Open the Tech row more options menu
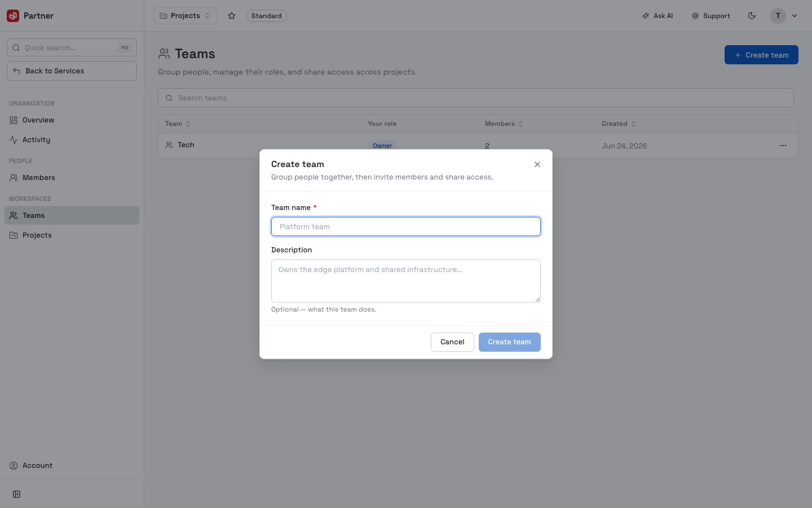The height and width of the screenshot is (508, 812). [x=783, y=146]
